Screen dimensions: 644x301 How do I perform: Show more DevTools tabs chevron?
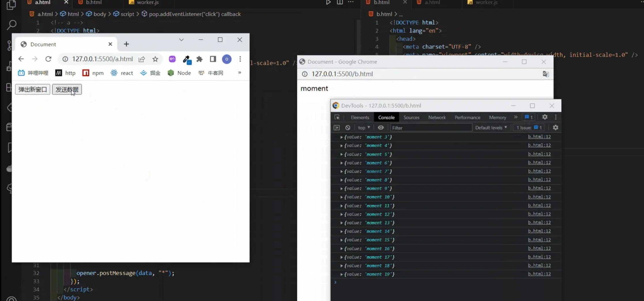tap(515, 117)
